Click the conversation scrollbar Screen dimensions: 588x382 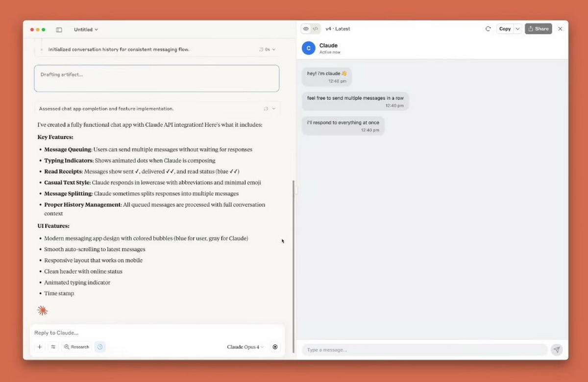coord(293,266)
